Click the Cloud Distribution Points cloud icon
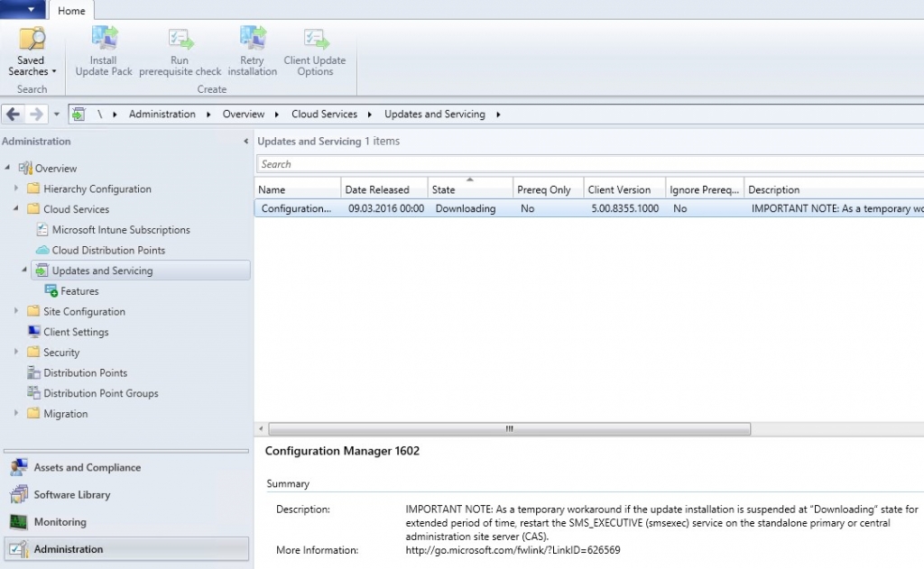Screen dimensions: 924x569 click(42, 250)
